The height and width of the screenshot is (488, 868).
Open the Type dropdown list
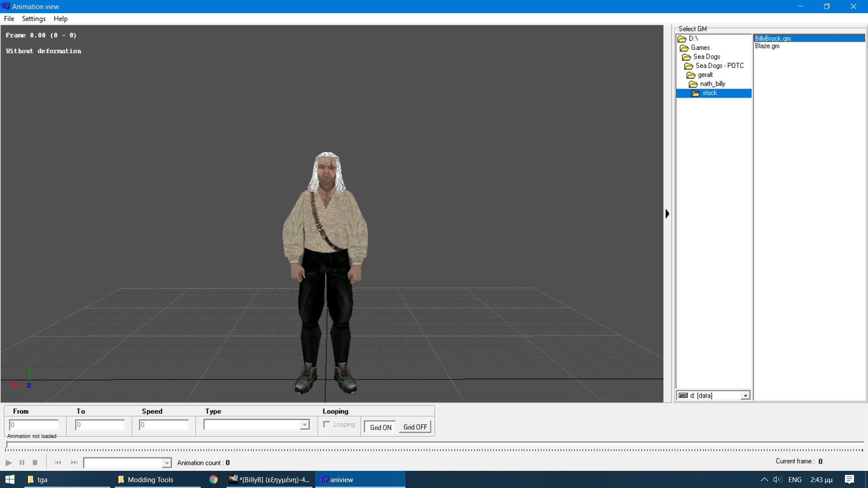[x=305, y=425]
